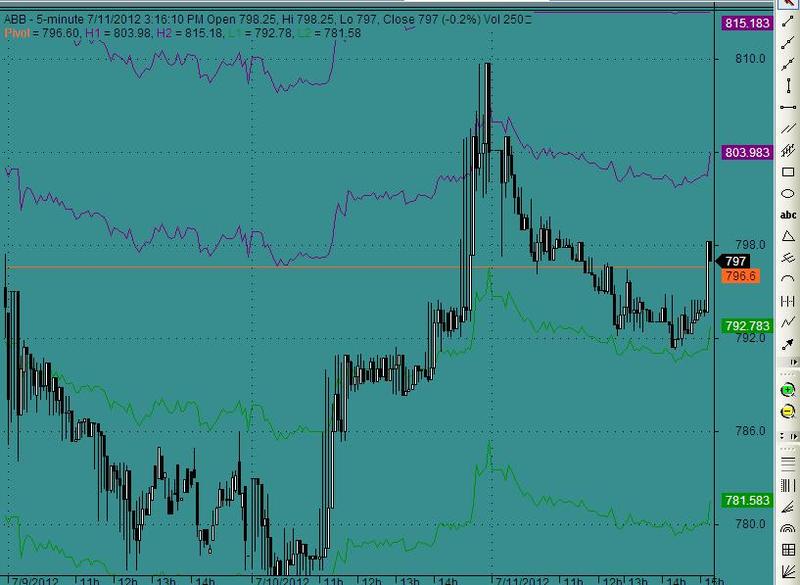This screenshot has height=585, width=800.
Task: Click the orange 796.6 pivot label
Action: (x=740, y=276)
